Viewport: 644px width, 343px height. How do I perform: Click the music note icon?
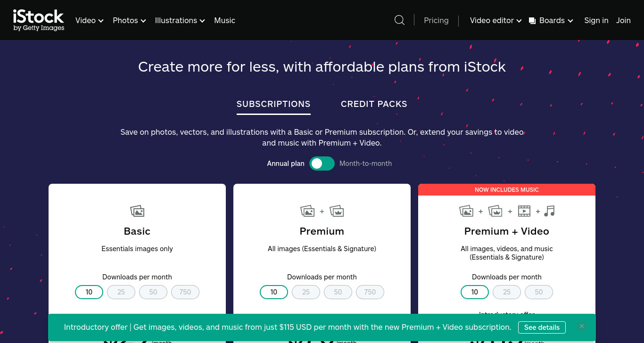coord(549,211)
